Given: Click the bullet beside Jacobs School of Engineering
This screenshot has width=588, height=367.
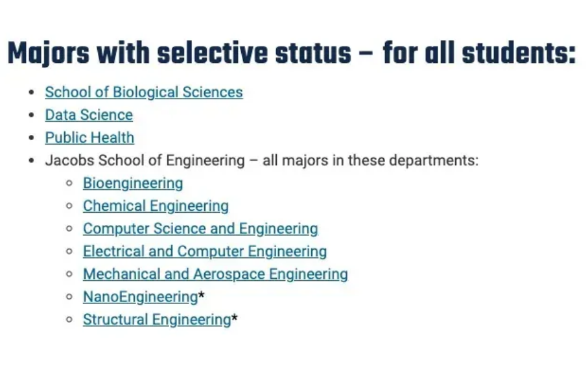Looking at the screenshot, I should tap(32, 161).
